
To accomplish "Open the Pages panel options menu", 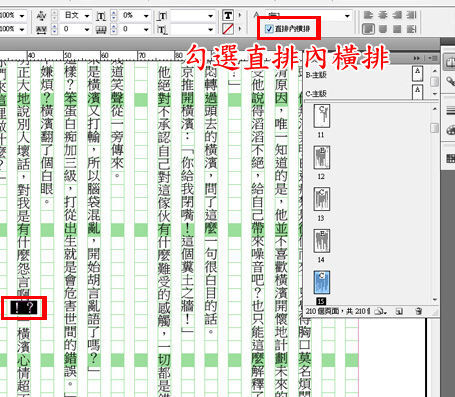I will tap(434, 58).
